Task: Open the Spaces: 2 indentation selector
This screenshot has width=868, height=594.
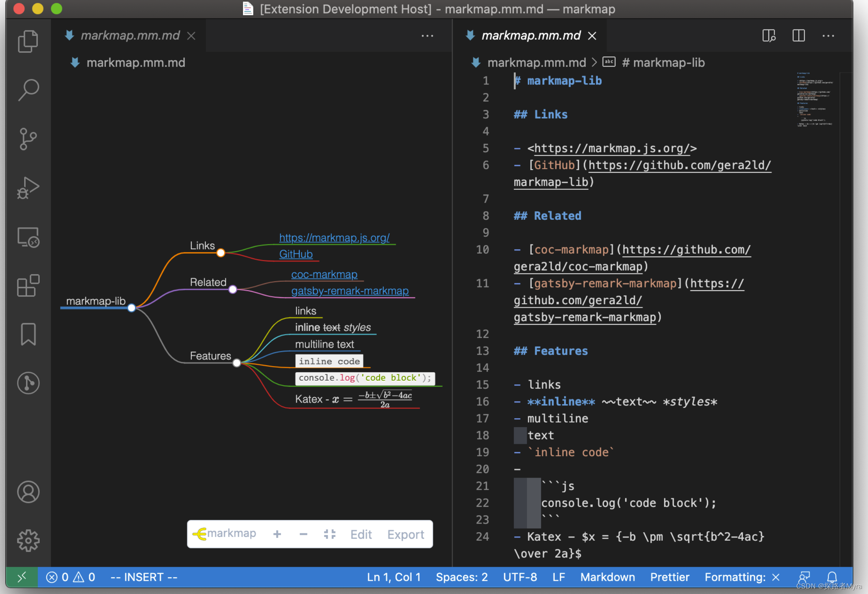Action: point(461,577)
